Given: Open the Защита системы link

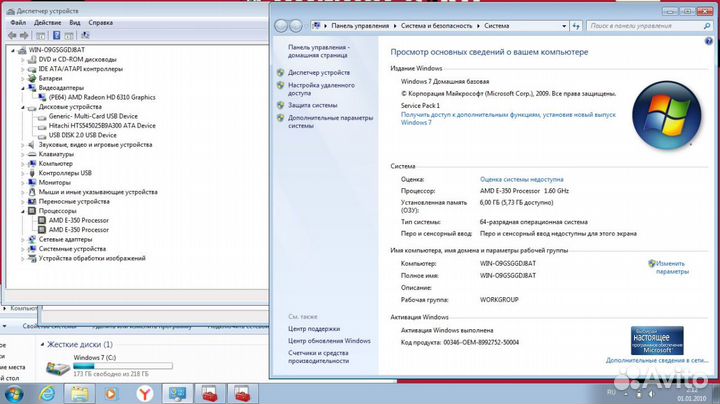Looking at the screenshot, I should 312,105.
